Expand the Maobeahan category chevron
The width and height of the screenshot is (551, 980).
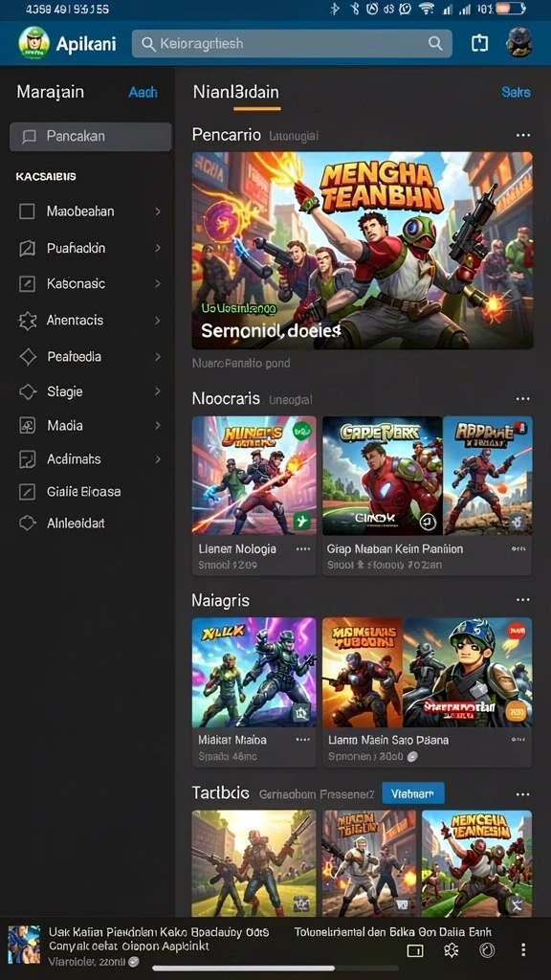(158, 212)
